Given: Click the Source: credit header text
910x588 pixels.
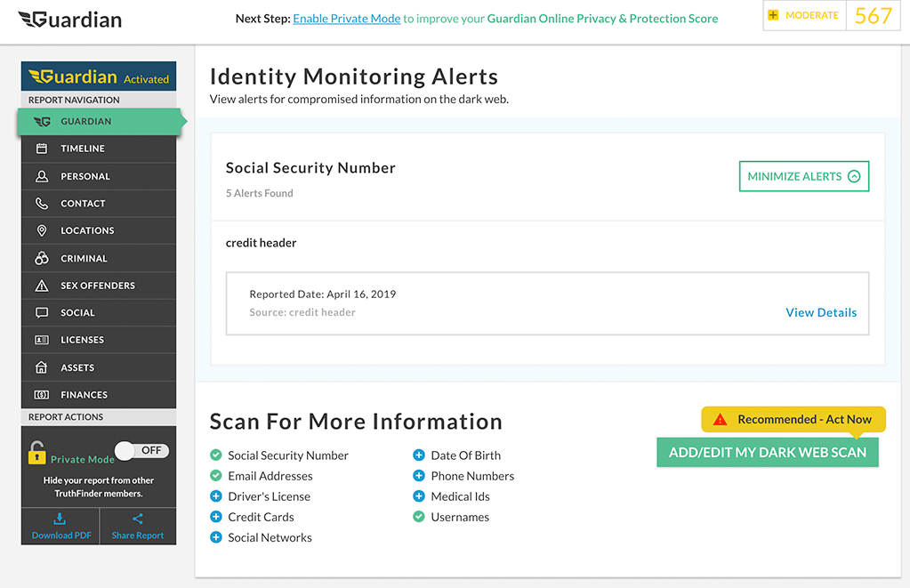Looking at the screenshot, I should point(302,312).
